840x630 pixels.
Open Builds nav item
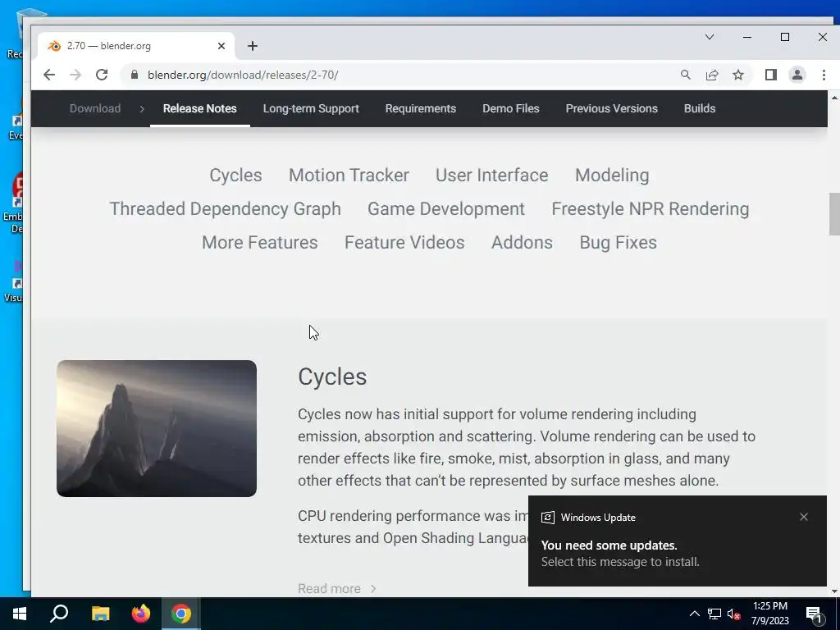click(700, 108)
